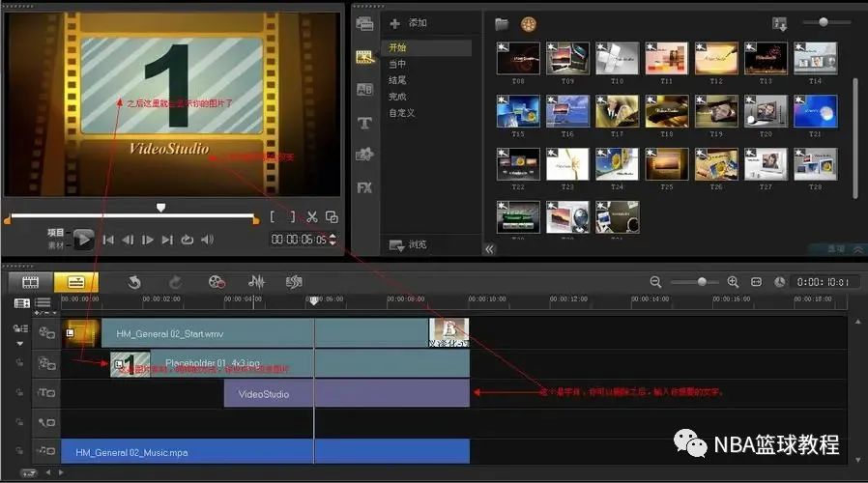Open the library folder icon

(502, 24)
